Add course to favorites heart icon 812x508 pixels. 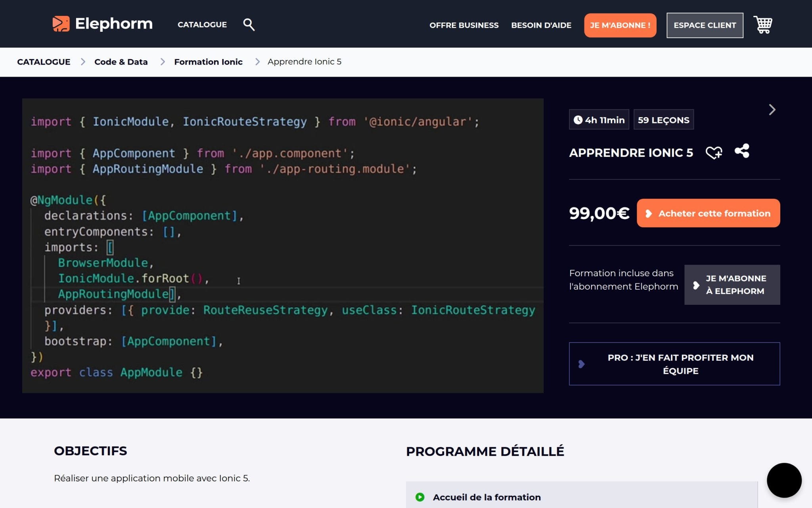tap(714, 152)
